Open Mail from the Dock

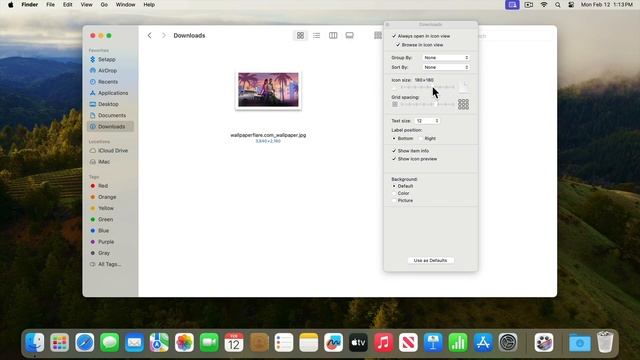tap(134, 342)
